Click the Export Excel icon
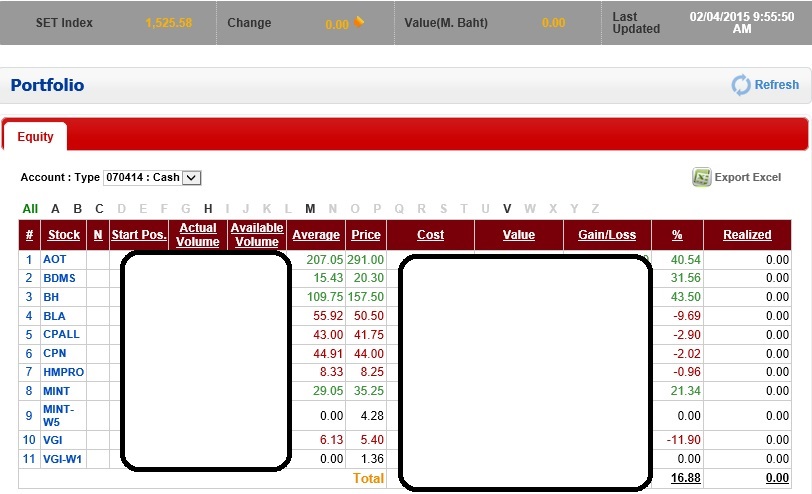 point(701,177)
